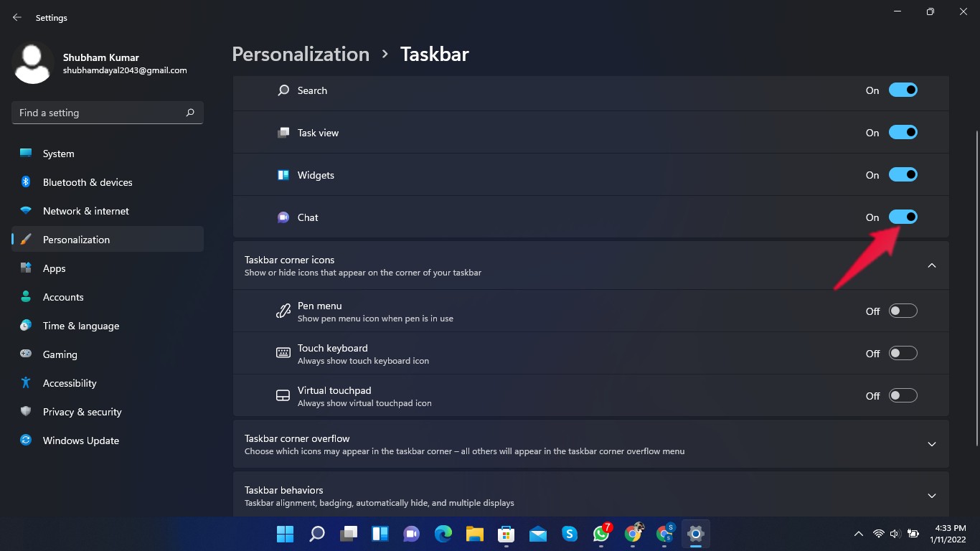Turn on the Touch keyboard toggle
This screenshot has width=980, height=551.
tap(903, 354)
